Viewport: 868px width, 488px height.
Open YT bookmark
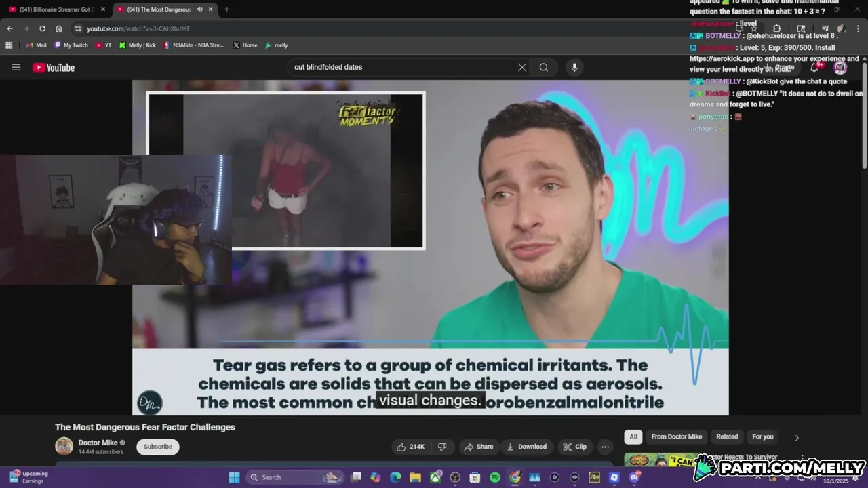104,45
